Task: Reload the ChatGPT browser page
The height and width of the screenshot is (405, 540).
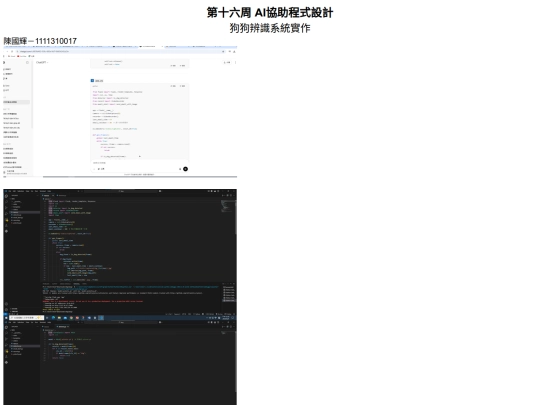Action: click(x=12, y=51)
